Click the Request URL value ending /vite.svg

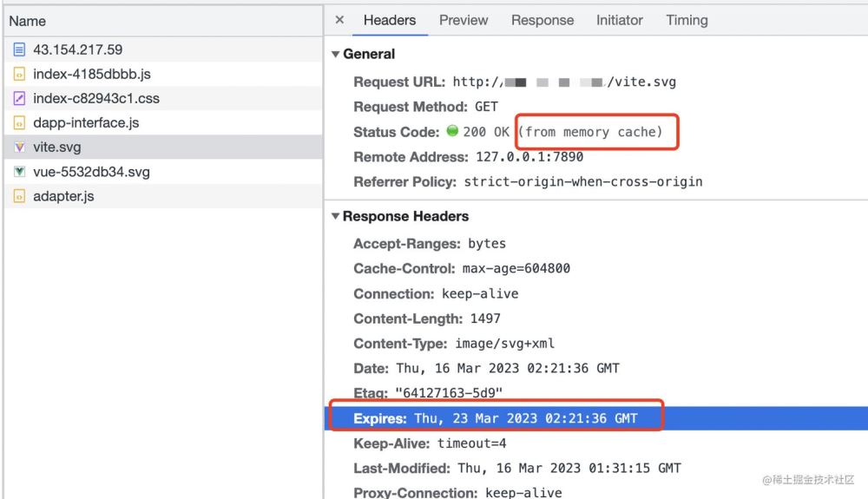564,82
